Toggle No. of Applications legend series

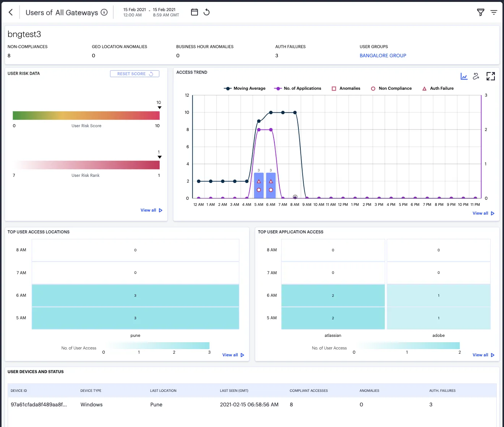[x=298, y=88]
